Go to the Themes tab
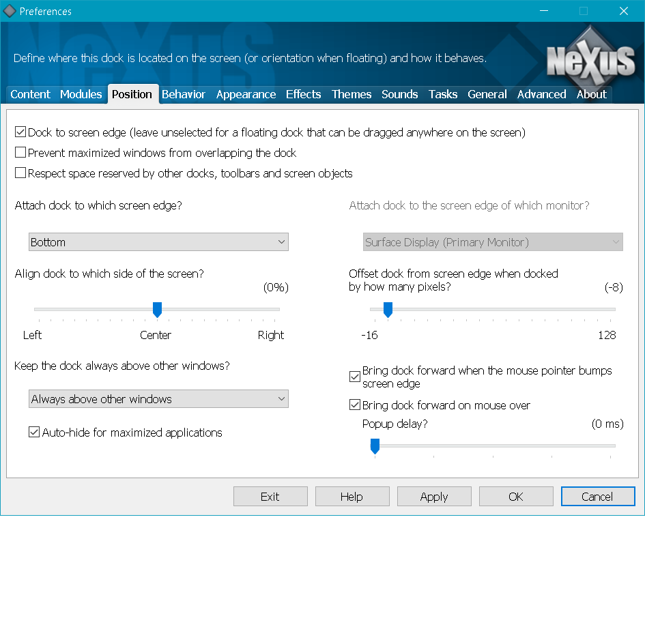645x644 pixels. pos(352,94)
